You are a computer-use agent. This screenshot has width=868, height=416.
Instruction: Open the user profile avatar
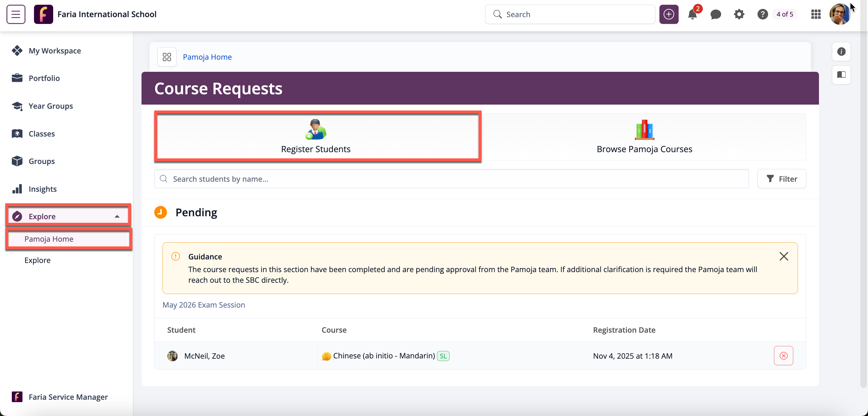tap(839, 14)
